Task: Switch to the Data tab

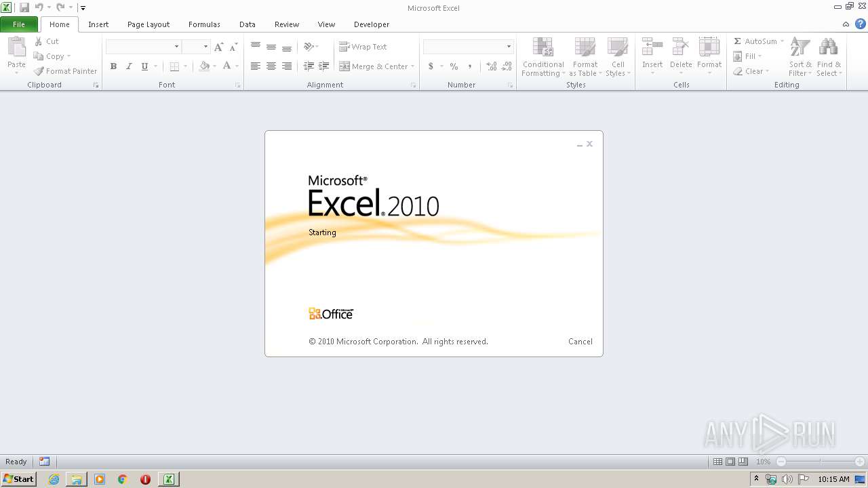Action: pyautogui.click(x=248, y=24)
